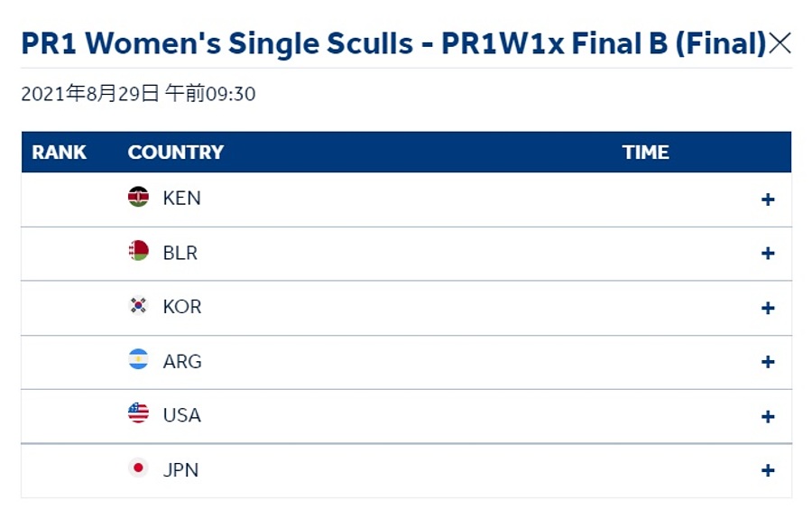Expand the KEN row details
The height and width of the screenshot is (519, 812).
768,199
